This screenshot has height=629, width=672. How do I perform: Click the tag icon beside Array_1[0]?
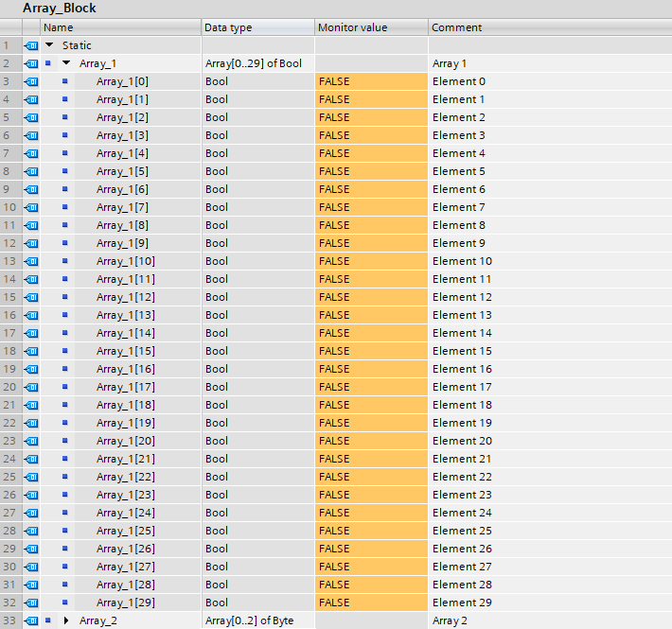point(29,81)
